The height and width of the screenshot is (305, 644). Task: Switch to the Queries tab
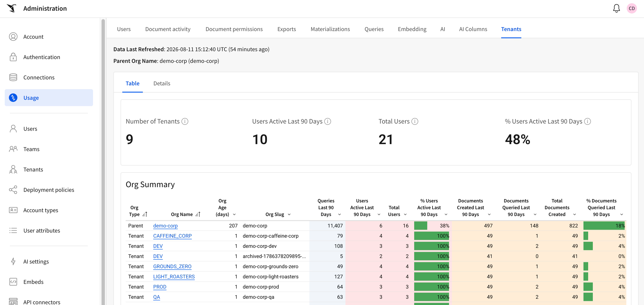(x=374, y=29)
